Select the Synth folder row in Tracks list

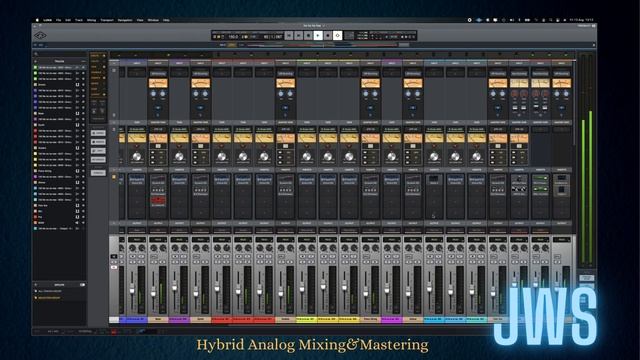pos(60,124)
